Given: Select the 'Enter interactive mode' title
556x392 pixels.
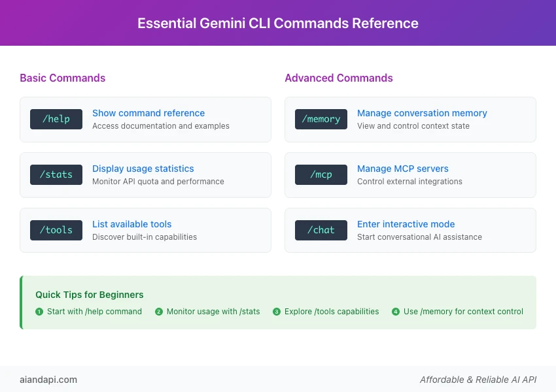Looking at the screenshot, I should click(x=406, y=224).
